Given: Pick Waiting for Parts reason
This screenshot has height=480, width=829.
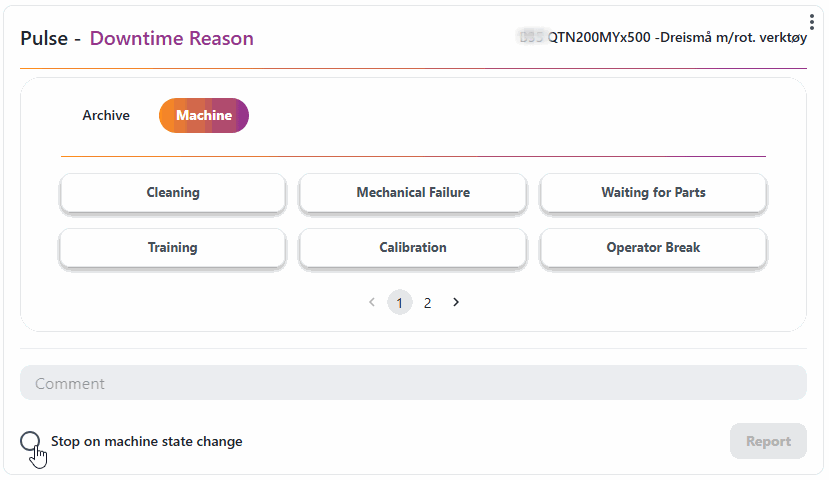Looking at the screenshot, I should [x=653, y=193].
